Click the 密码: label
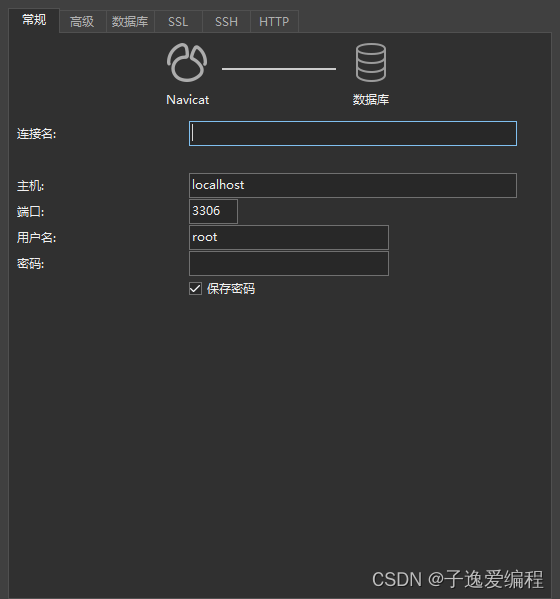 coord(30,264)
